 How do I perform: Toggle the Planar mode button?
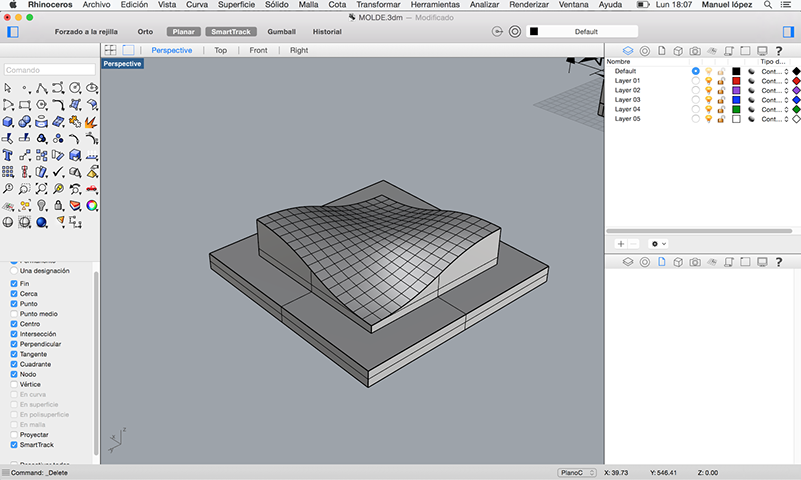[183, 32]
